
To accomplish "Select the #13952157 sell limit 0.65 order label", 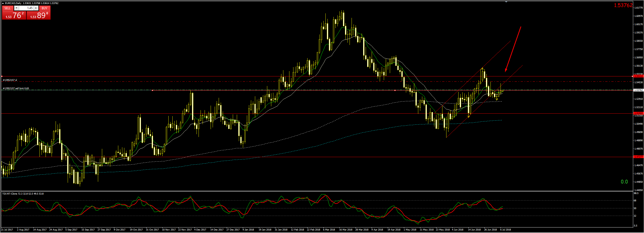I will point(16,88).
